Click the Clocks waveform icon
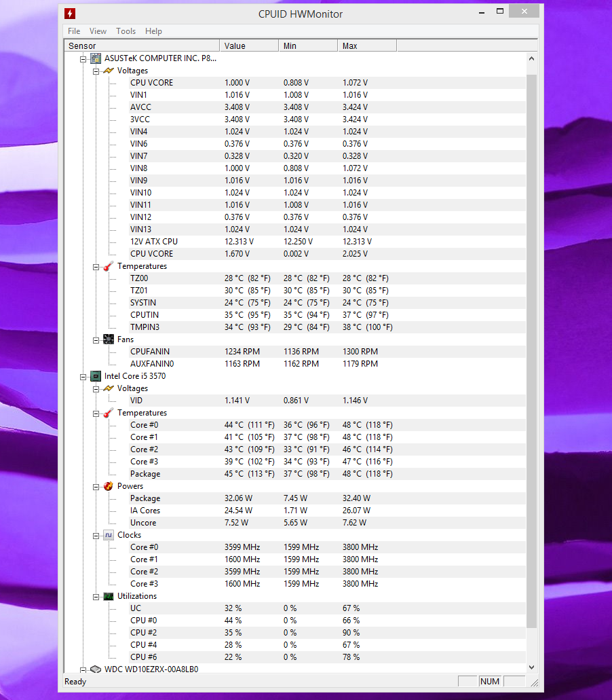 click(x=109, y=535)
